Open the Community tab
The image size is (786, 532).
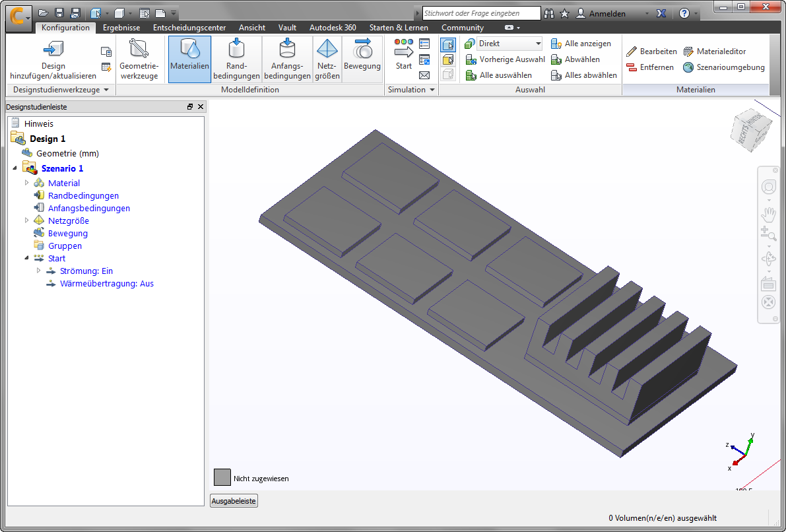(463, 28)
